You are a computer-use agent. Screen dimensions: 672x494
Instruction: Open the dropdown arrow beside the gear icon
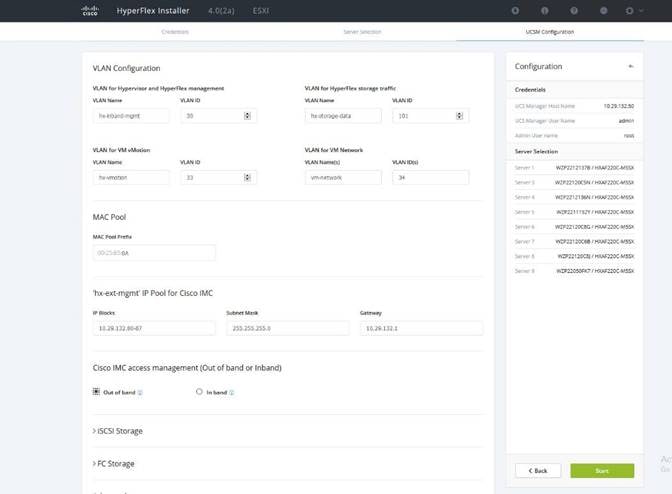(641, 11)
